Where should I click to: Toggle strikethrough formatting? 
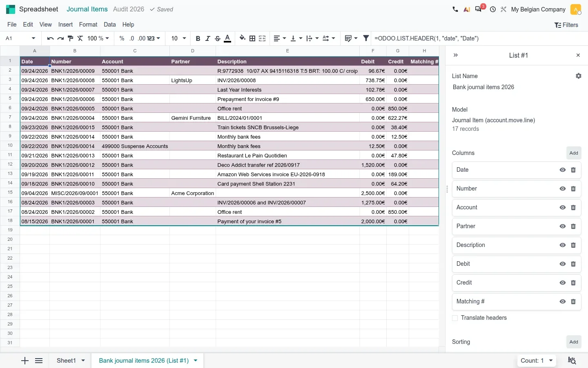tap(218, 38)
